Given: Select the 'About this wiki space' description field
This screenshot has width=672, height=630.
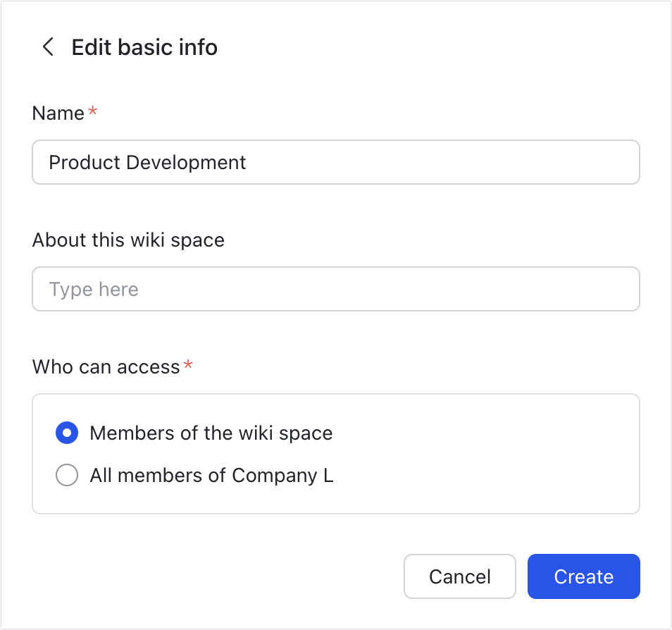Looking at the screenshot, I should click(336, 289).
